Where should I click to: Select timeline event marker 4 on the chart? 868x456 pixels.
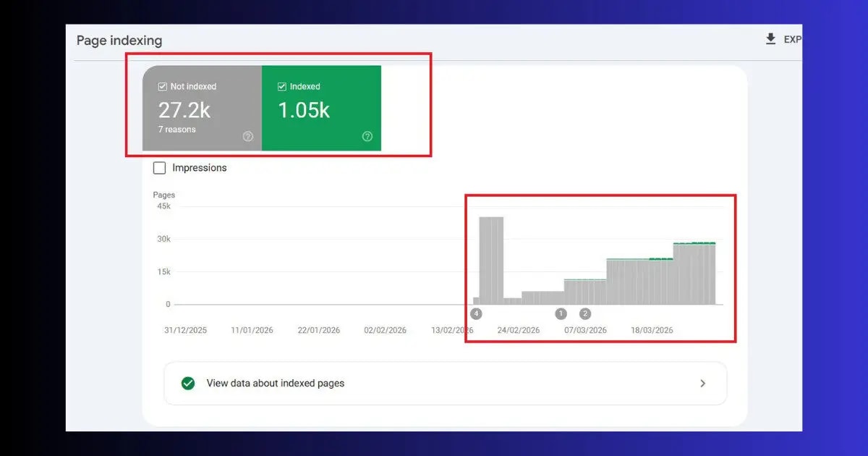tap(476, 313)
